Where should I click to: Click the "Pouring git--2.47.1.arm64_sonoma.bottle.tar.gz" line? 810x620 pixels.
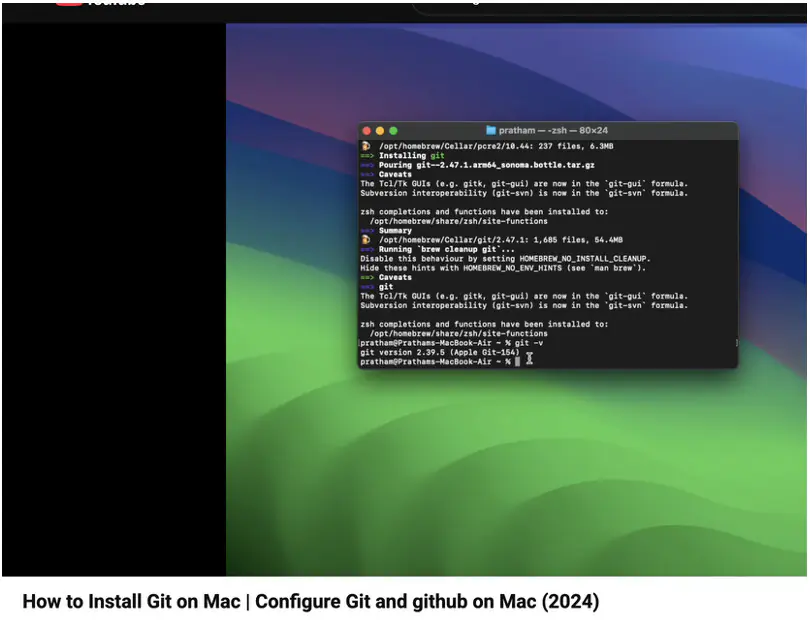click(477, 165)
